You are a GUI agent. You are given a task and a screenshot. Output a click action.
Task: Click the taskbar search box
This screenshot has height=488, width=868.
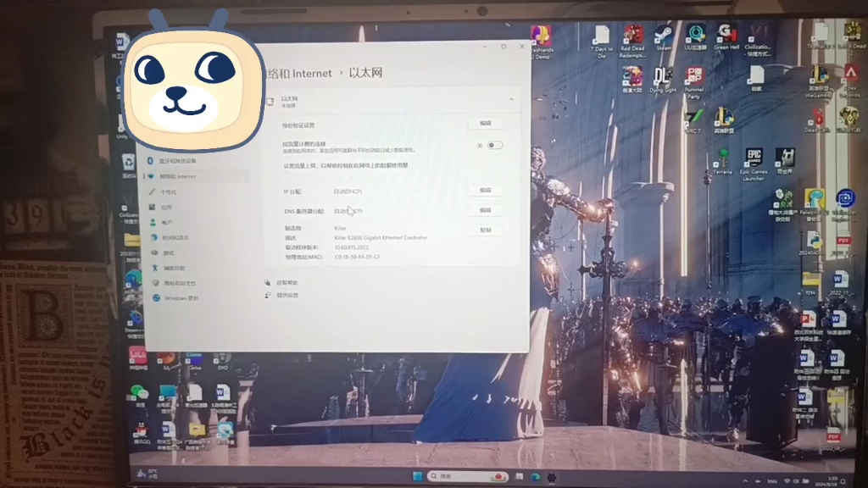pyautogui.click(x=467, y=476)
